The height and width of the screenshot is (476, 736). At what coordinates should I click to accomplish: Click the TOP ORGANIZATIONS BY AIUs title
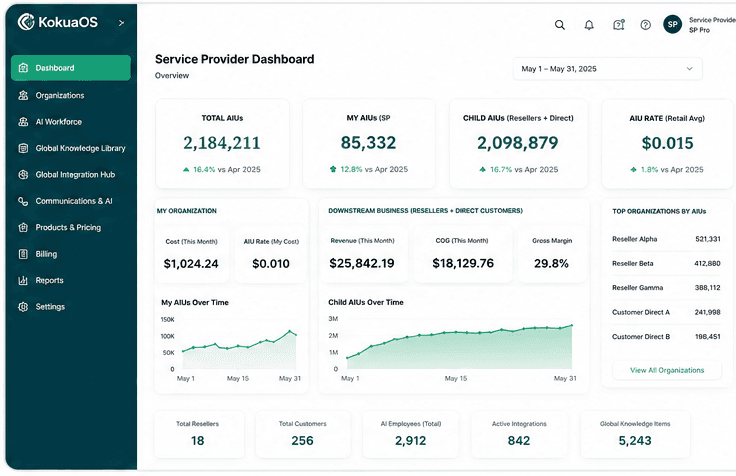(659, 211)
